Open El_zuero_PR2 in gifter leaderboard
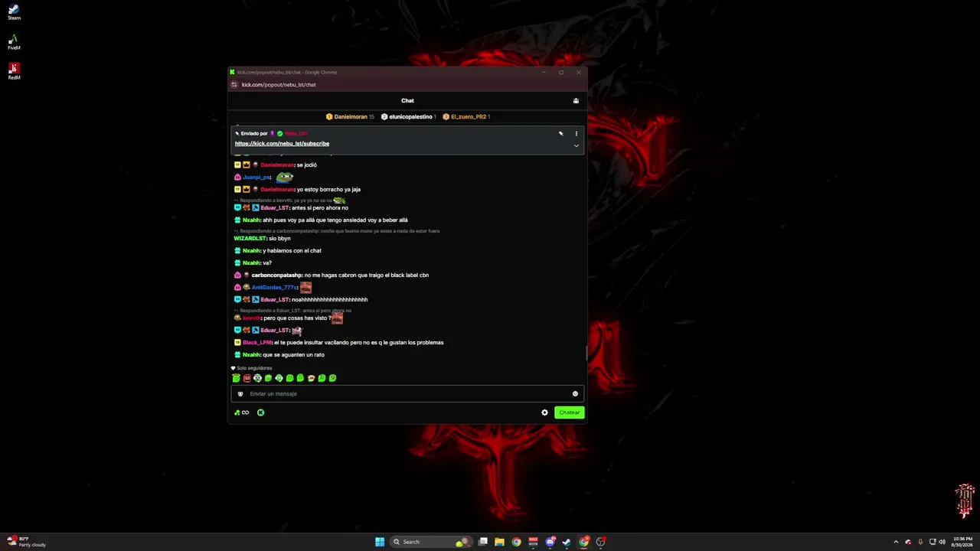 pyautogui.click(x=465, y=116)
